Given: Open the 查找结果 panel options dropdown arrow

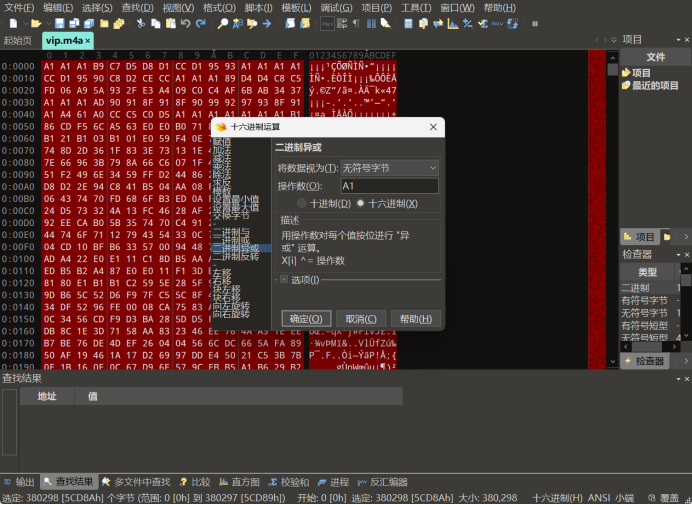Looking at the screenshot, I should [678, 379].
